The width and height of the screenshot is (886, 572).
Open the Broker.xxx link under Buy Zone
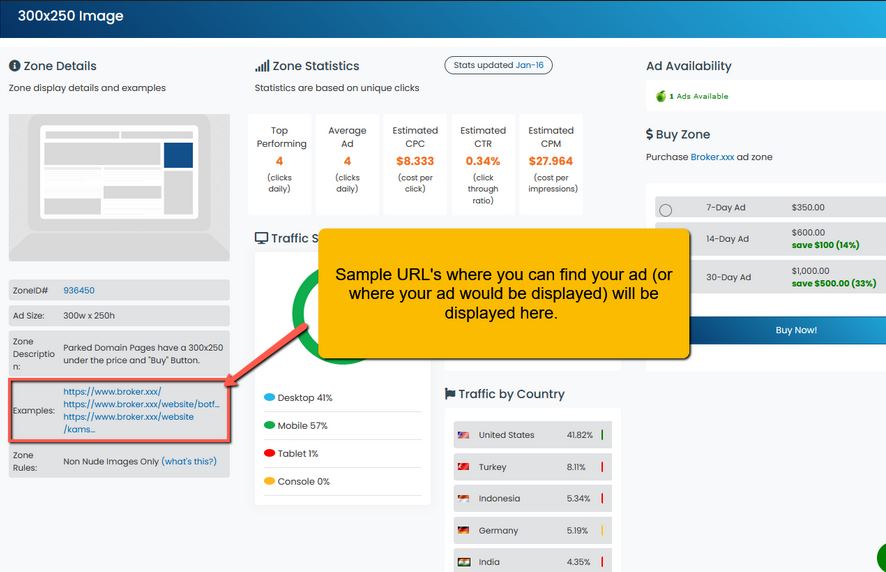[x=712, y=157]
